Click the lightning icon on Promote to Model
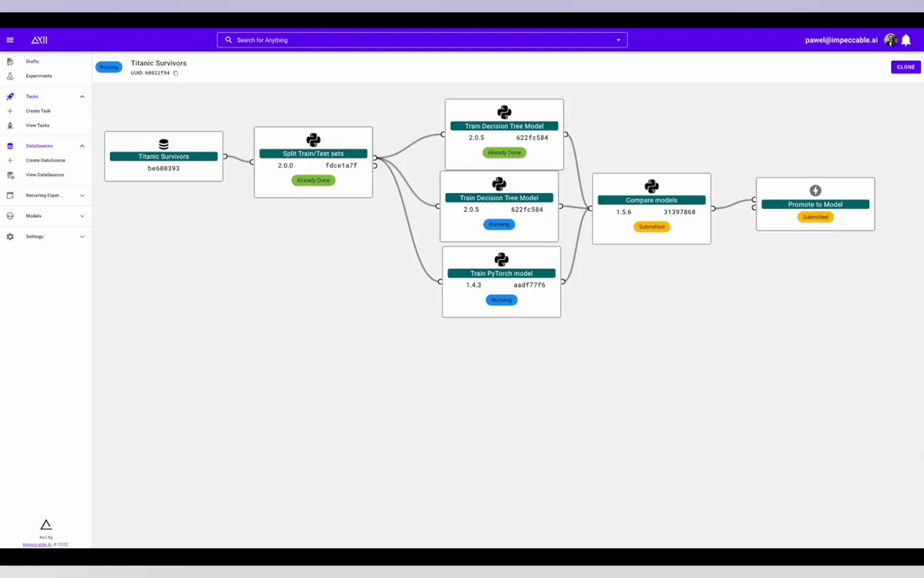924x578 pixels. click(x=815, y=190)
